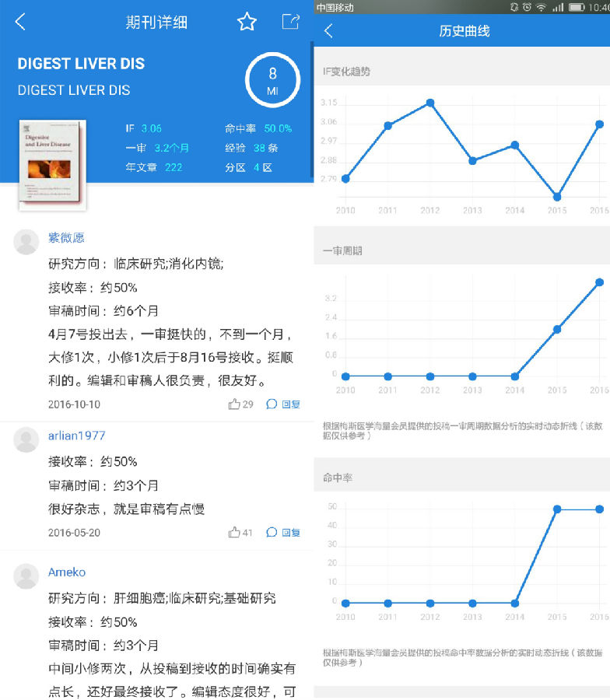
Task: Tap the username 紫微愿
Action: [x=67, y=238]
